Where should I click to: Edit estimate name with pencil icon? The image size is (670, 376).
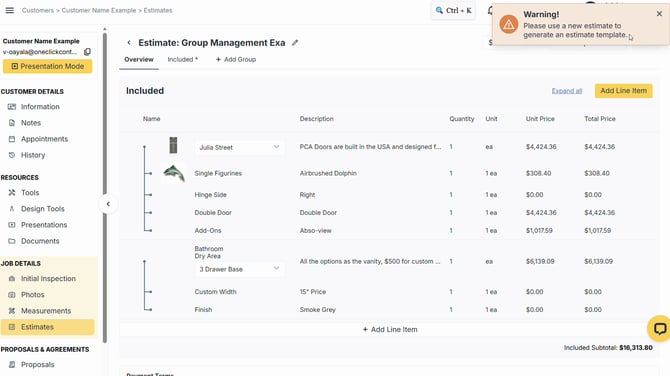tap(295, 43)
